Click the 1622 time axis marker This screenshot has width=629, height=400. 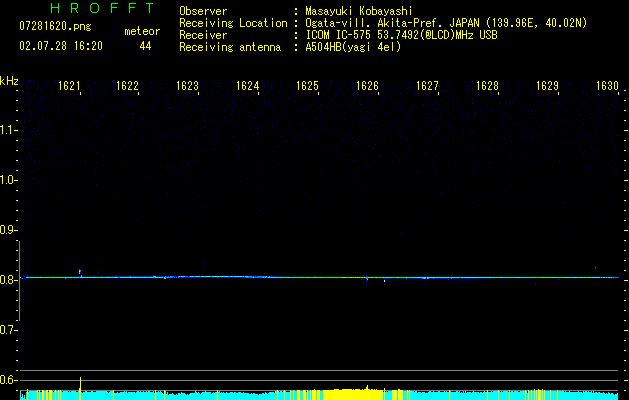click(127, 86)
